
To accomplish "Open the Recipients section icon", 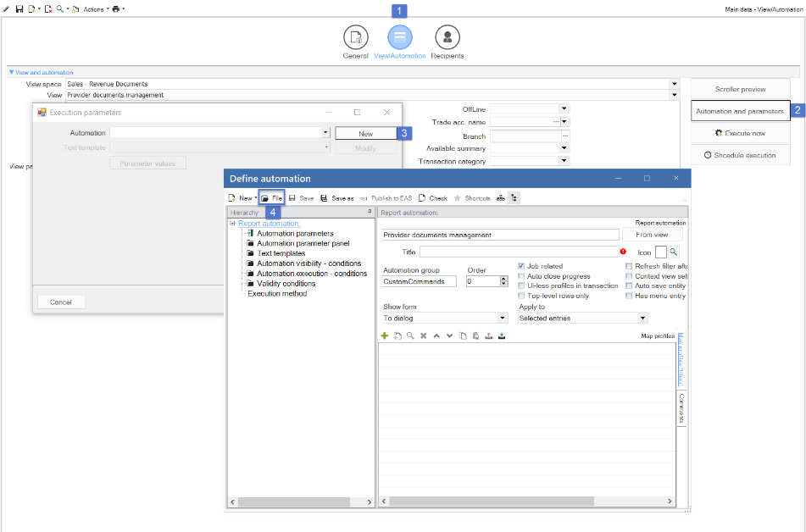I will [447, 37].
